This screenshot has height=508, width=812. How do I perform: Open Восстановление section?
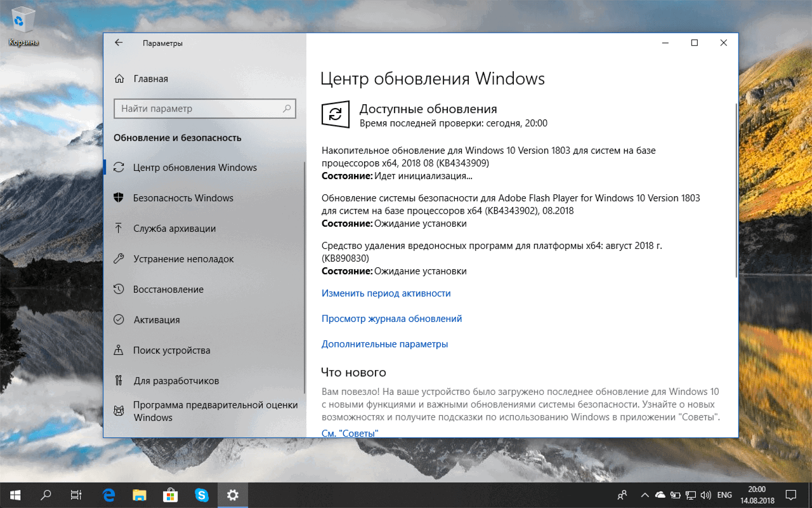coord(176,289)
